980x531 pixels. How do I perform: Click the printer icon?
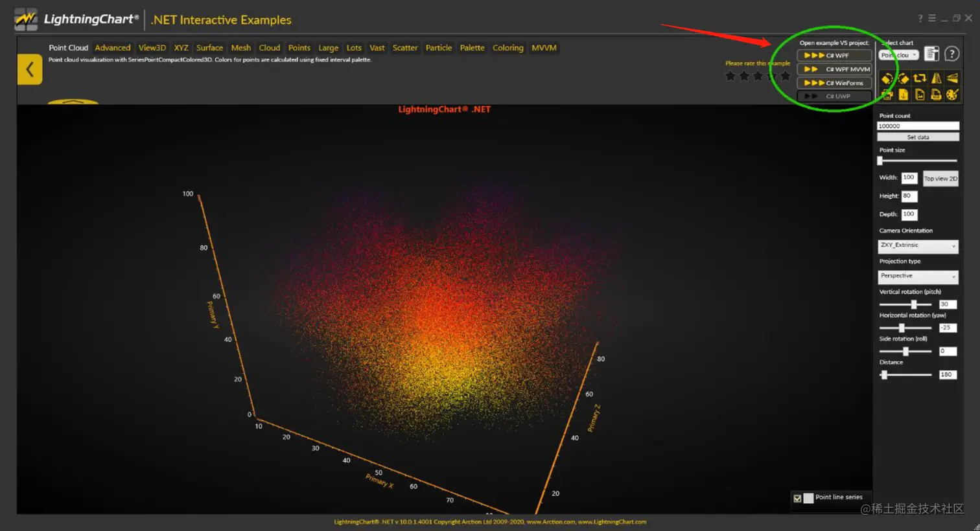(x=936, y=95)
